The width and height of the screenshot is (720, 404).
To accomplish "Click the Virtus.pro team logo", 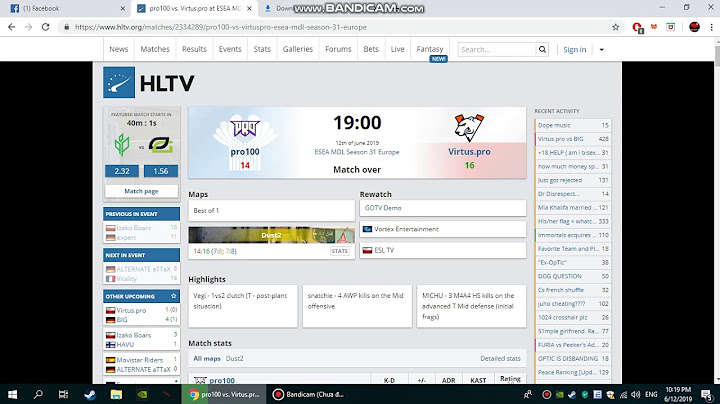I will point(469,128).
